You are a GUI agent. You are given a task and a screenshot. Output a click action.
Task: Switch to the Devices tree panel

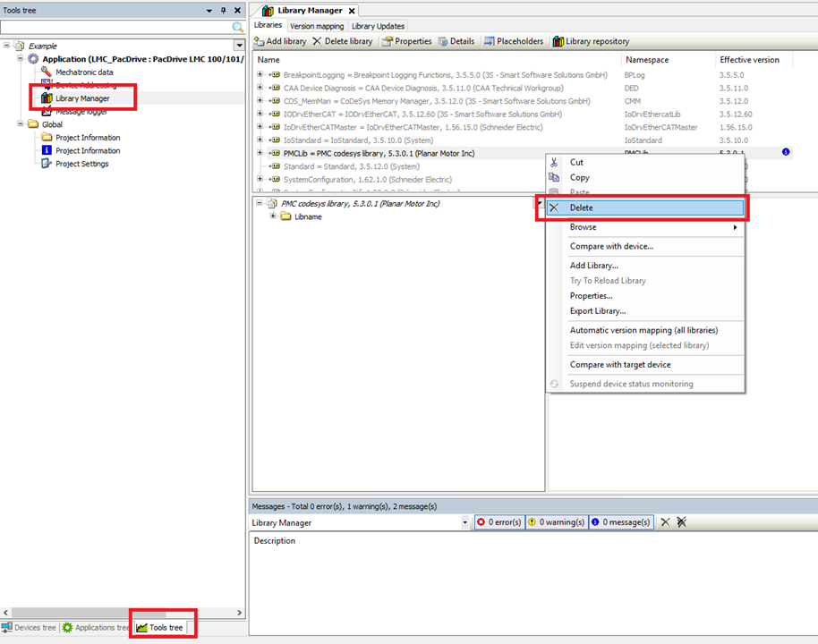[29, 627]
